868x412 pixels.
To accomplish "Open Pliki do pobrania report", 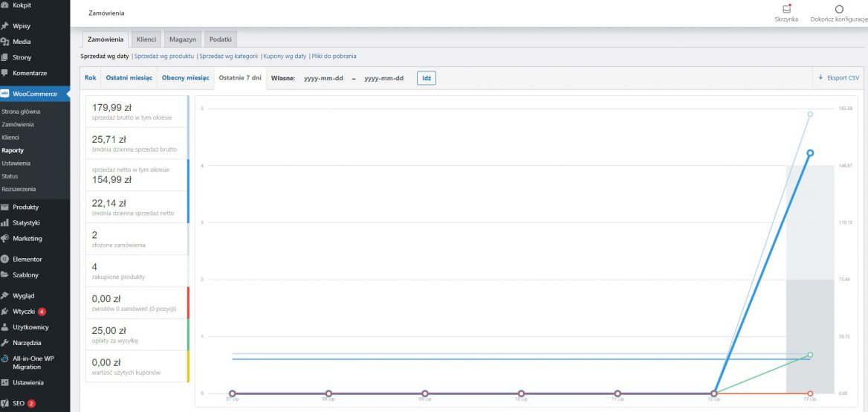I will tap(334, 56).
